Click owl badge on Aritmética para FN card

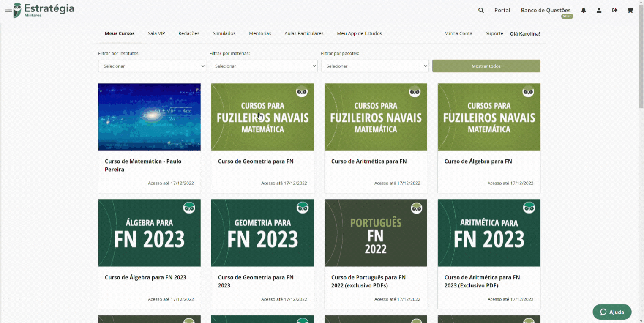point(415,92)
